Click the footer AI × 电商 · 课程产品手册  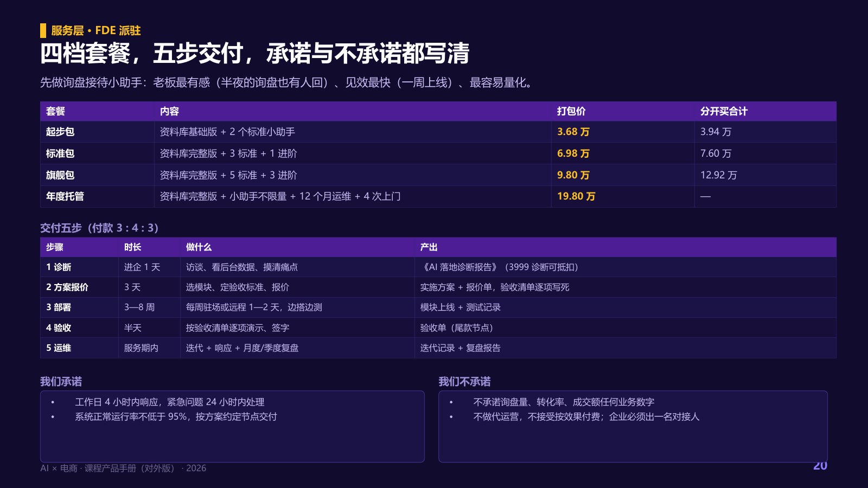point(123,468)
